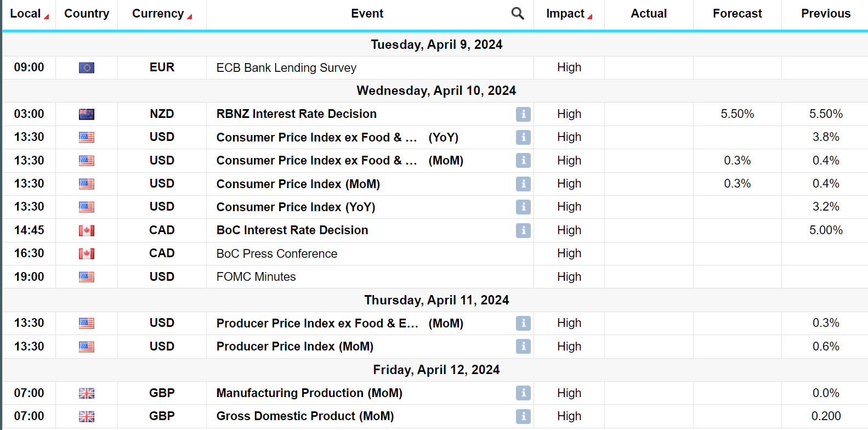Screen dimensions: 868x430
Task: Click the US flag in FOMC Minutes row
Action: pos(87,277)
